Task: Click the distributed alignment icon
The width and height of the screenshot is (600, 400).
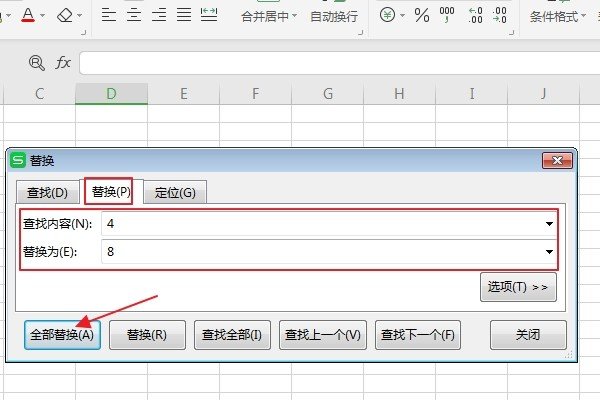Action: 209,15
